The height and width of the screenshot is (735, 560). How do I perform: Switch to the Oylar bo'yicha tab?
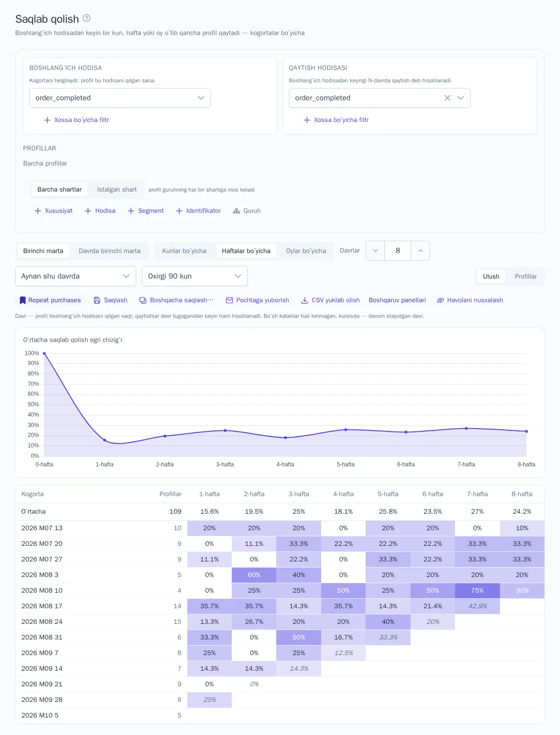click(x=306, y=251)
